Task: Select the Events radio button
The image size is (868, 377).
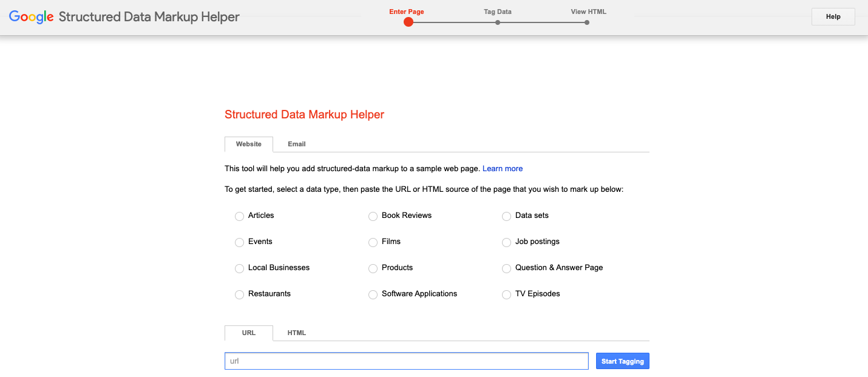Action: click(239, 242)
